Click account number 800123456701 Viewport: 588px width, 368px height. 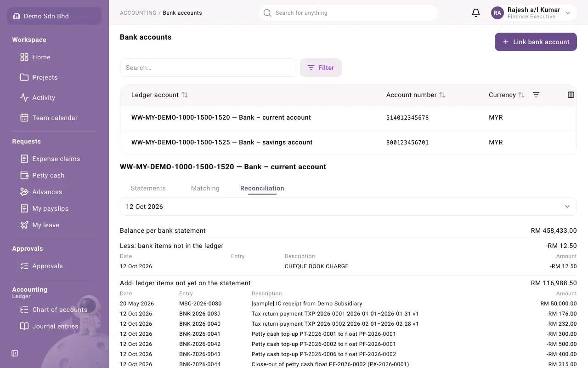click(407, 143)
